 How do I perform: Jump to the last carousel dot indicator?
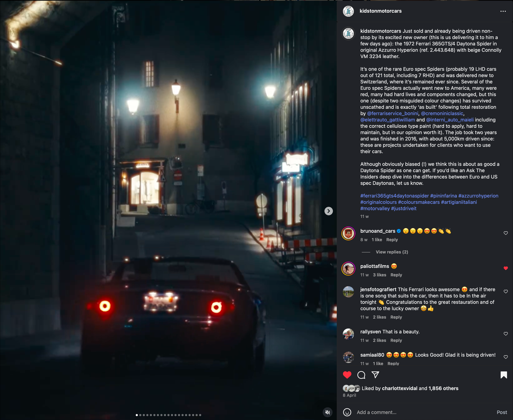tap(200, 415)
